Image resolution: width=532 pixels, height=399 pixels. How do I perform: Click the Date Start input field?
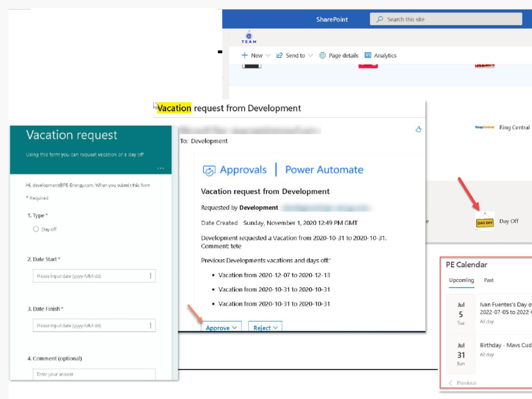point(94,276)
